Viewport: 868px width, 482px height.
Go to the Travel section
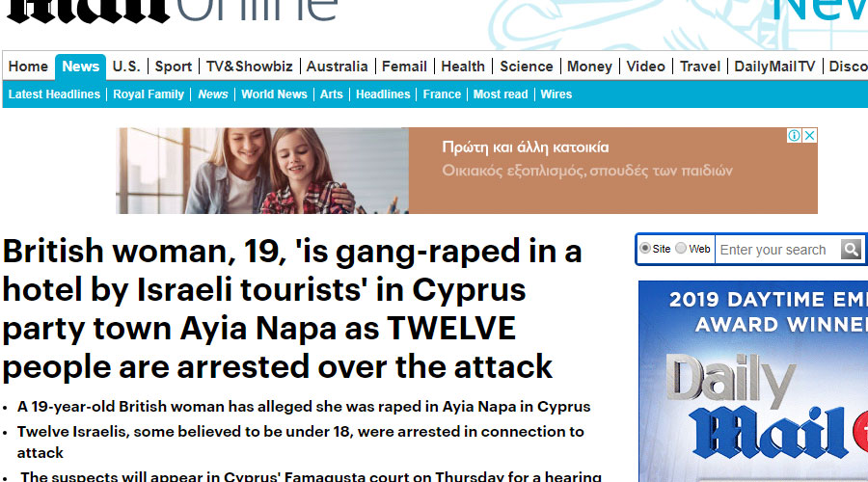700,67
